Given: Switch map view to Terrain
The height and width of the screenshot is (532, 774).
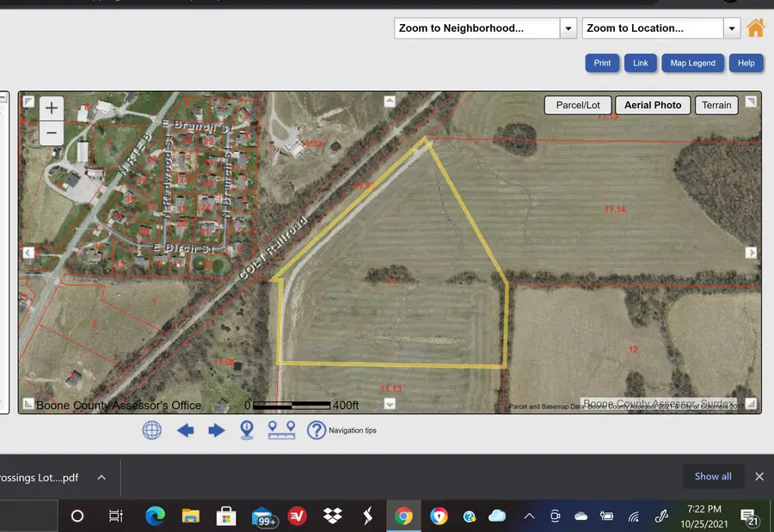Looking at the screenshot, I should [x=716, y=105].
